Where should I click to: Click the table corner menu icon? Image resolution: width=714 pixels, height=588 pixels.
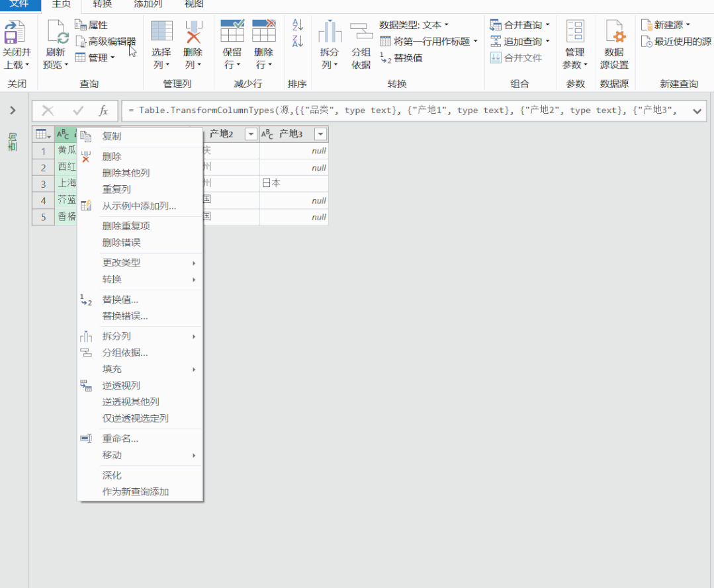tap(43, 134)
